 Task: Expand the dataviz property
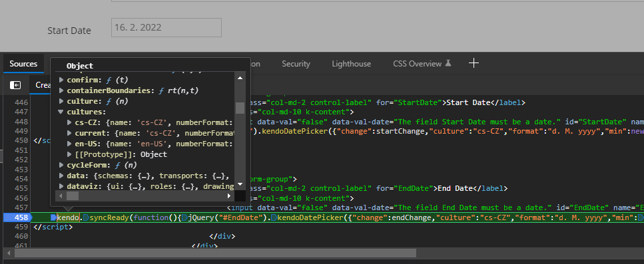tap(61, 186)
